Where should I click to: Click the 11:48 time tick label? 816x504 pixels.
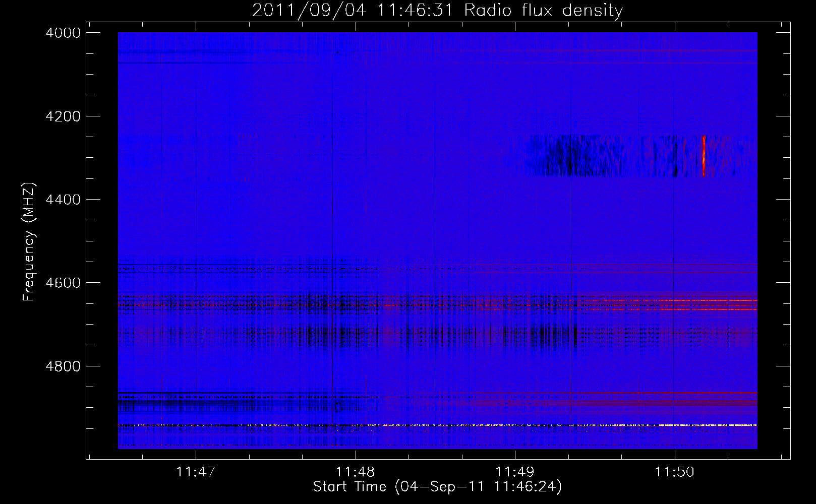[356, 472]
